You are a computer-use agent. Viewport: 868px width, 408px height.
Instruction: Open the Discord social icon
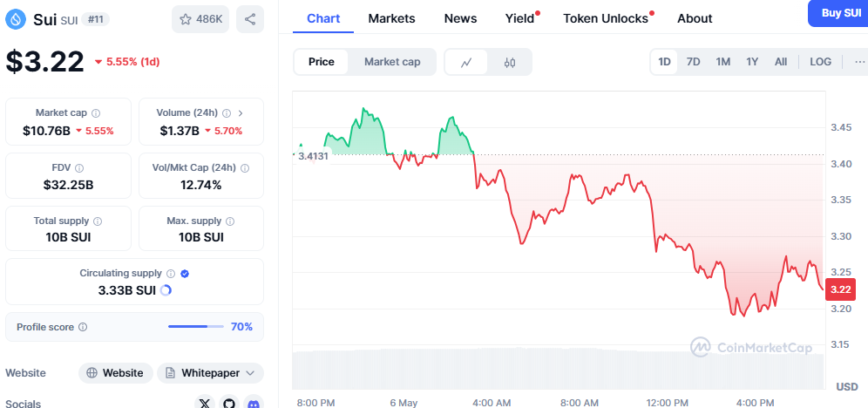[x=253, y=403]
